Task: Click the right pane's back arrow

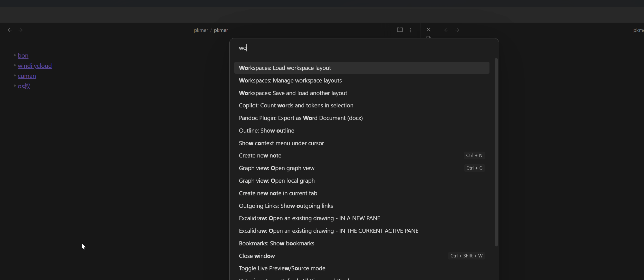Action: tap(446, 30)
